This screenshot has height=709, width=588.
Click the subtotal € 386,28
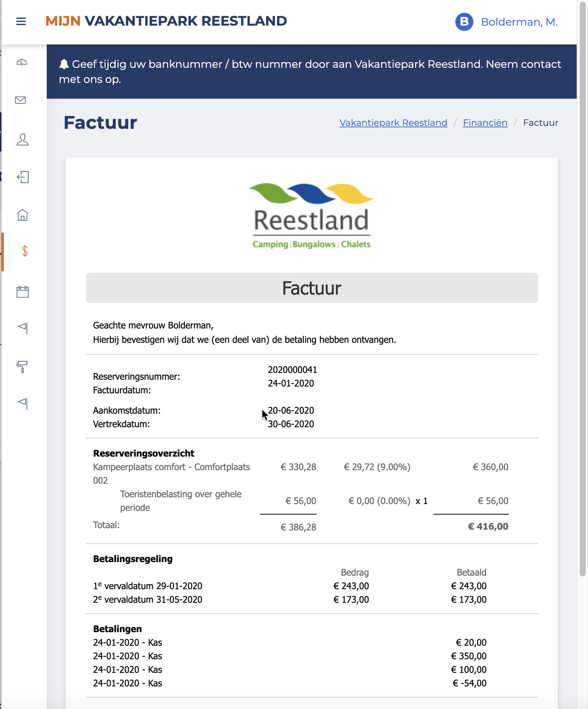(x=298, y=527)
